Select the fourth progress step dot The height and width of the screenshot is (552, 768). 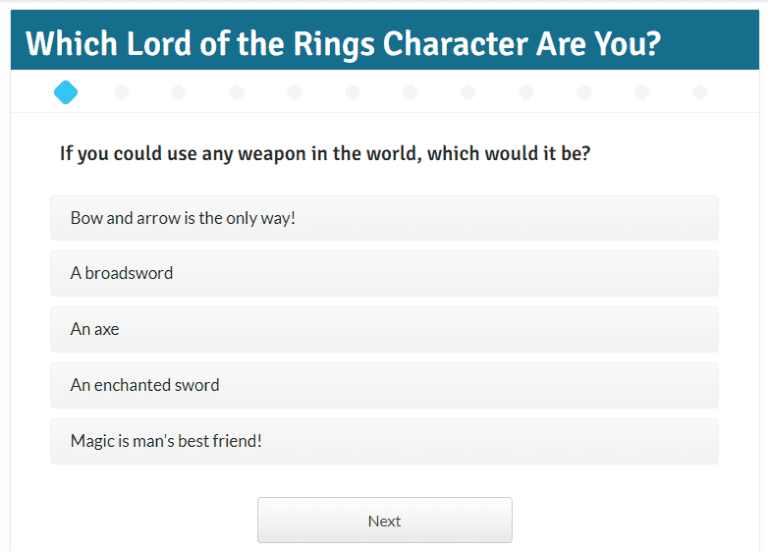click(x=237, y=93)
